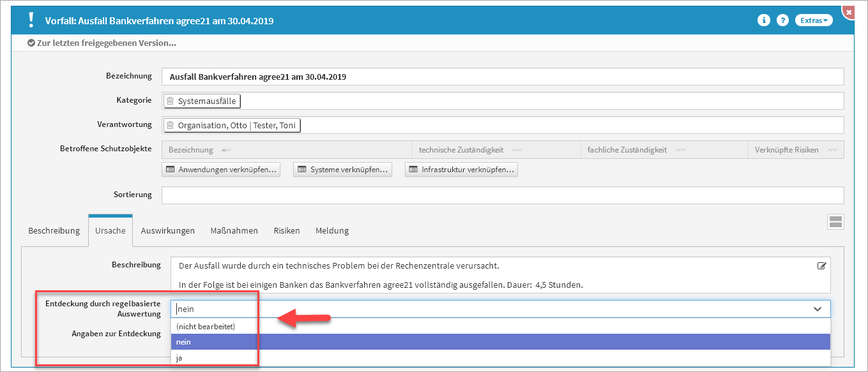Open the help question mark icon
The width and height of the screenshot is (868, 372).
pyautogui.click(x=782, y=20)
